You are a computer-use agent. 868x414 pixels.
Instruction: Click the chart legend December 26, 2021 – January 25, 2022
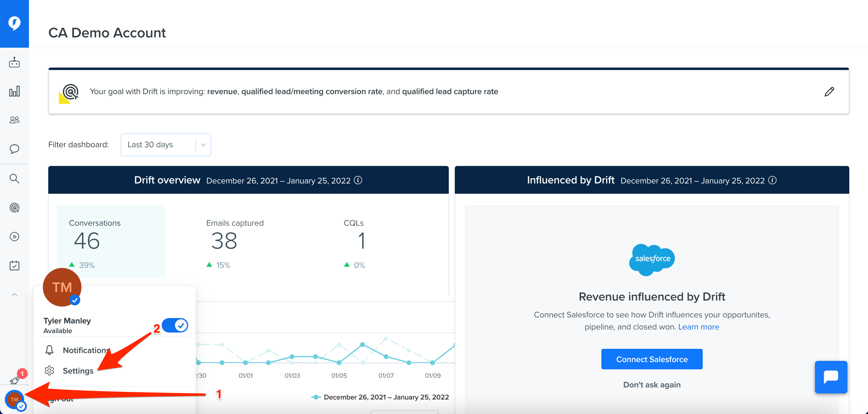point(380,397)
